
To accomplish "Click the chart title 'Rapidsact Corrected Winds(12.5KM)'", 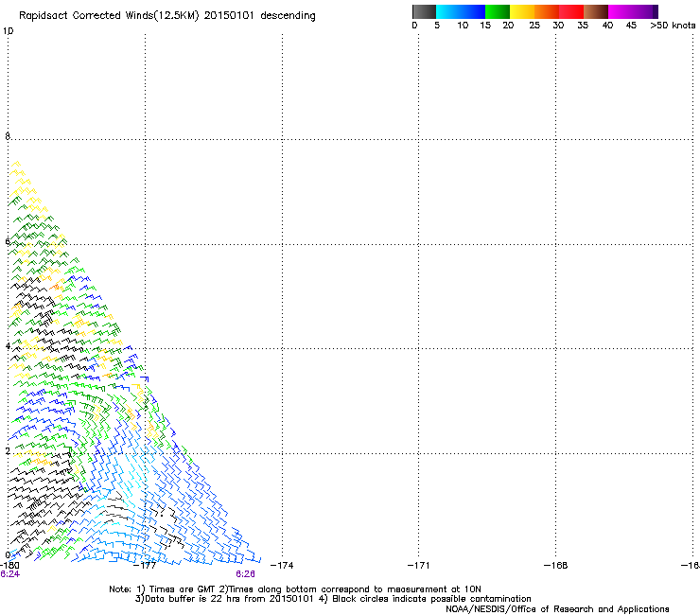I will [x=109, y=16].
